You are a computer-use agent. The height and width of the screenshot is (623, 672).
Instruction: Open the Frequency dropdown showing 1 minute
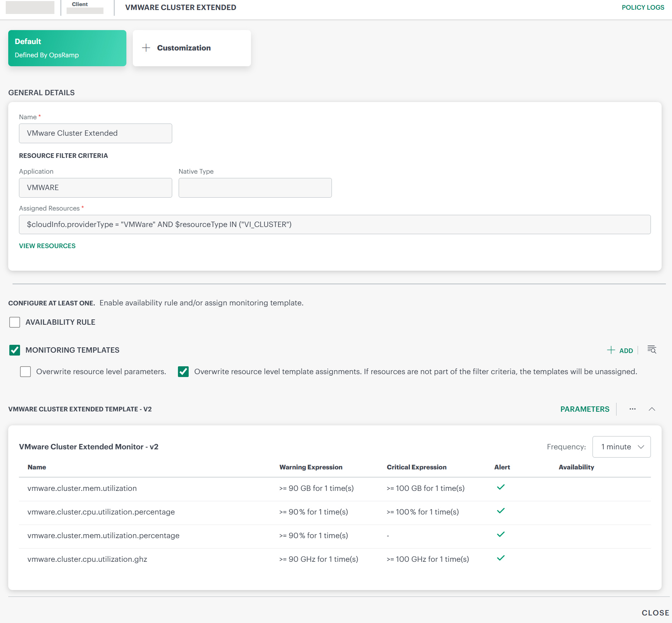pos(621,446)
